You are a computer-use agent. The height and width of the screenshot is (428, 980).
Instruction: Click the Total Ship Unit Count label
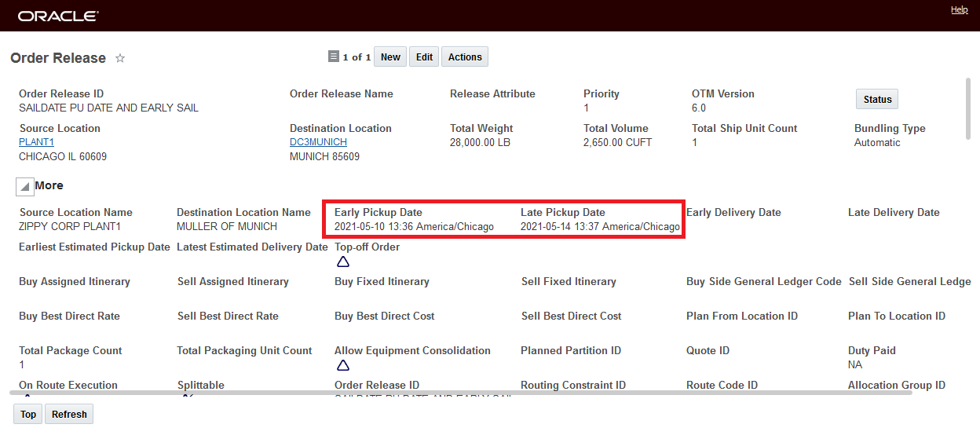744,128
